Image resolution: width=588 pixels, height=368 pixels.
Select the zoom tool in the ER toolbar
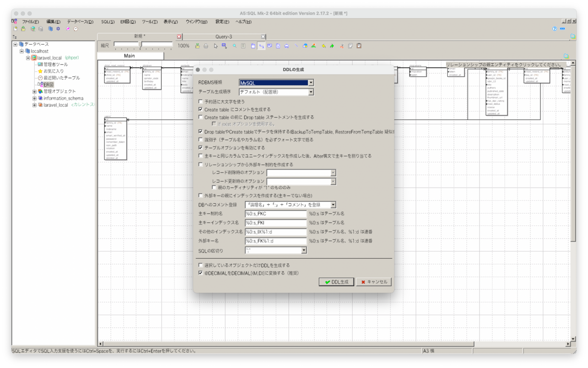[x=234, y=46]
